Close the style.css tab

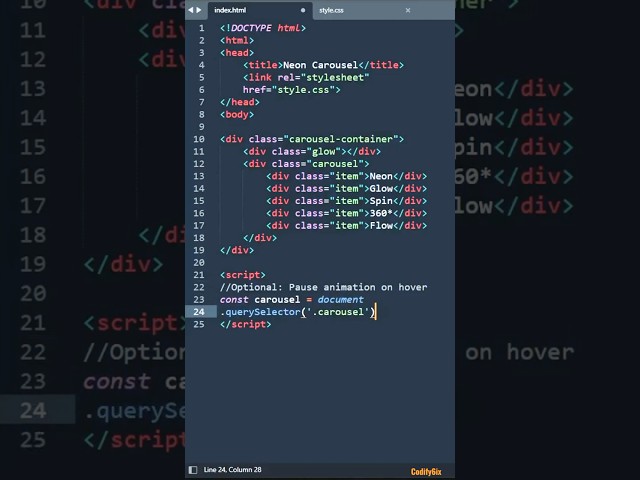(408, 11)
